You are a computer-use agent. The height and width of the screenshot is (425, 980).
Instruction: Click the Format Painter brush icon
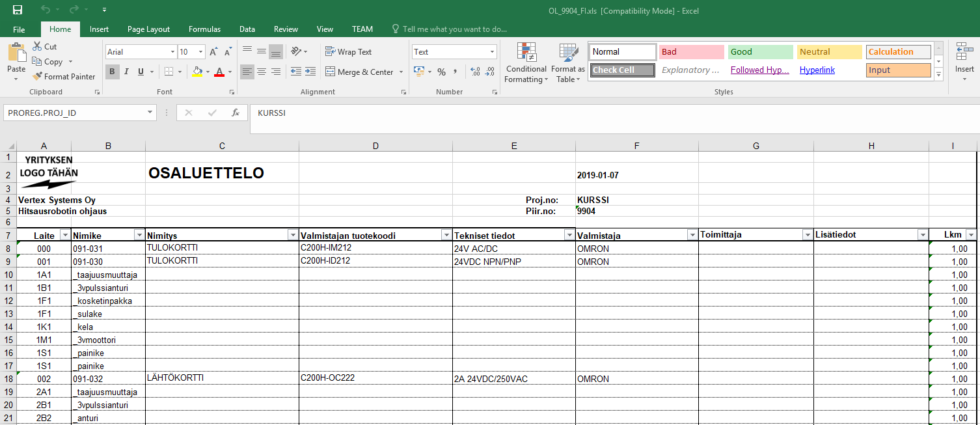coord(38,77)
